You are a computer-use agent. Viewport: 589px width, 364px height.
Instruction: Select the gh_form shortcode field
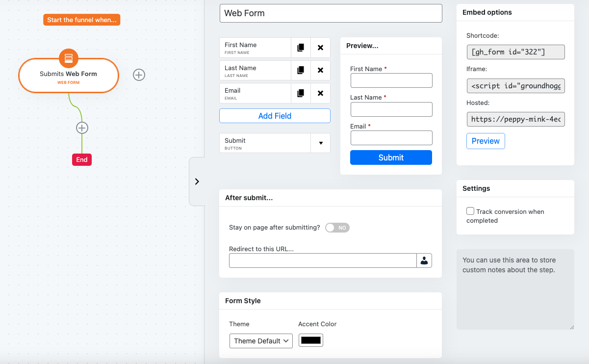[x=515, y=52]
